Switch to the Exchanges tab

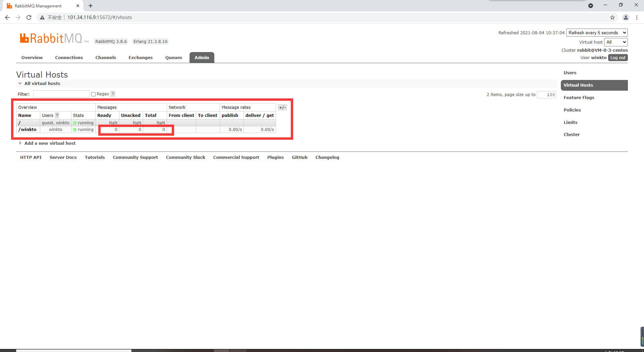click(x=141, y=57)
